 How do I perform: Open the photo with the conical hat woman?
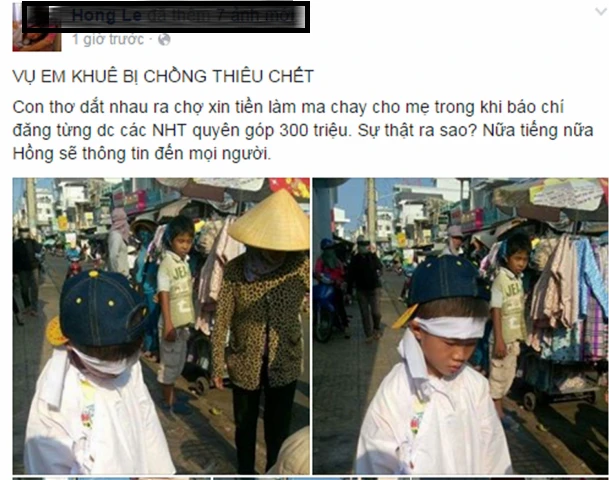(x=161, y=326)
